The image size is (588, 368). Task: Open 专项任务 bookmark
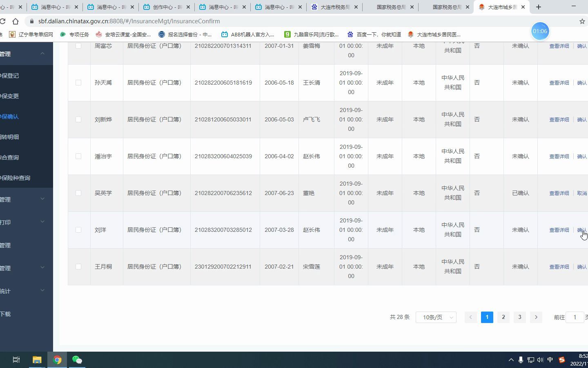[75, 35]
